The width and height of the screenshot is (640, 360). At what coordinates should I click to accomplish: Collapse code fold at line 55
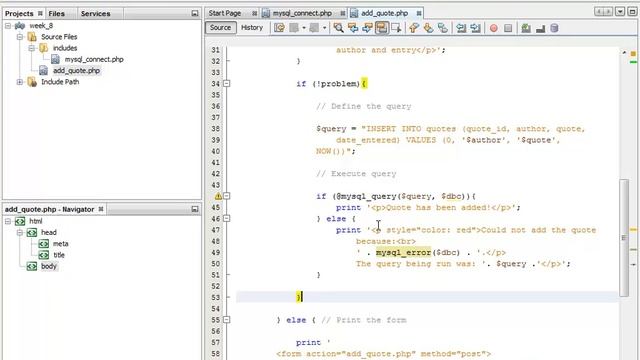227,320
